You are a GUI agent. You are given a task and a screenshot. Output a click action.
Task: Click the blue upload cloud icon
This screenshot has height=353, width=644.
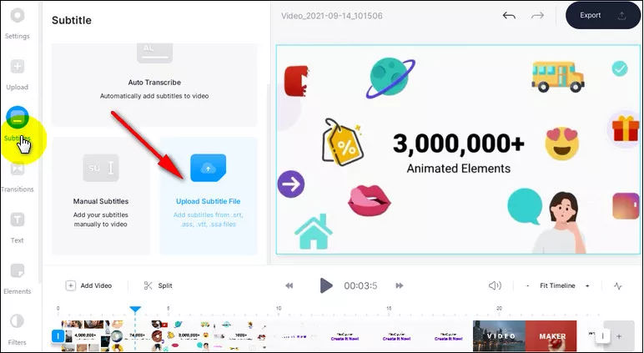(x=209, y=168)
